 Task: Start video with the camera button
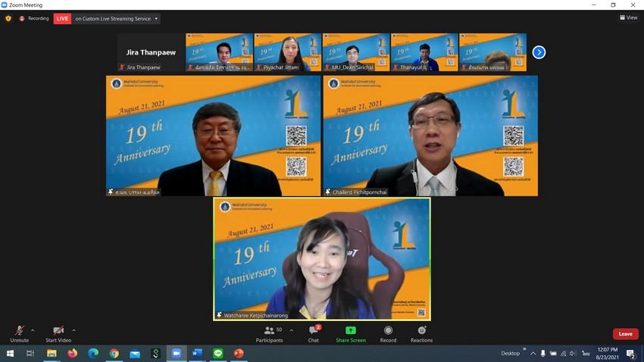(x=58, y=332)
